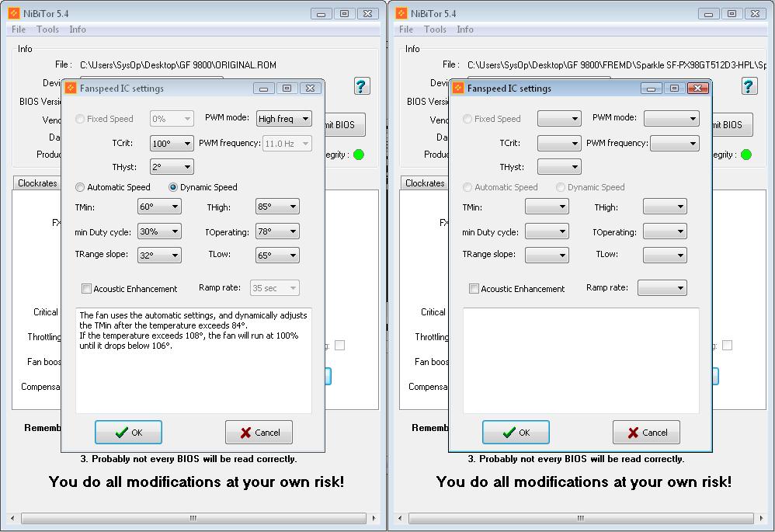Close the right Fanspeed IC settings dialog
The height and width of the screenshot is (532, 775).
[x=697, y=88]
